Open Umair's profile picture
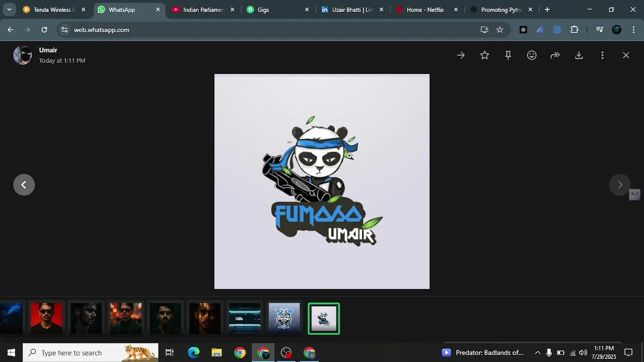The height and width of the screenshot is (362, 644). [x=23, y=55]
